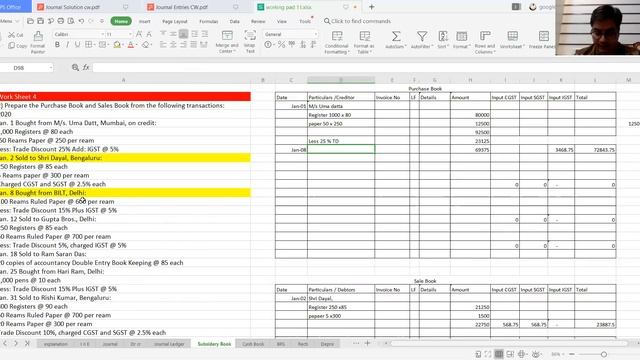Toggle align text left
Image resolution: width=640 pixels, height=360 pixels.
(x=163, y=44)
